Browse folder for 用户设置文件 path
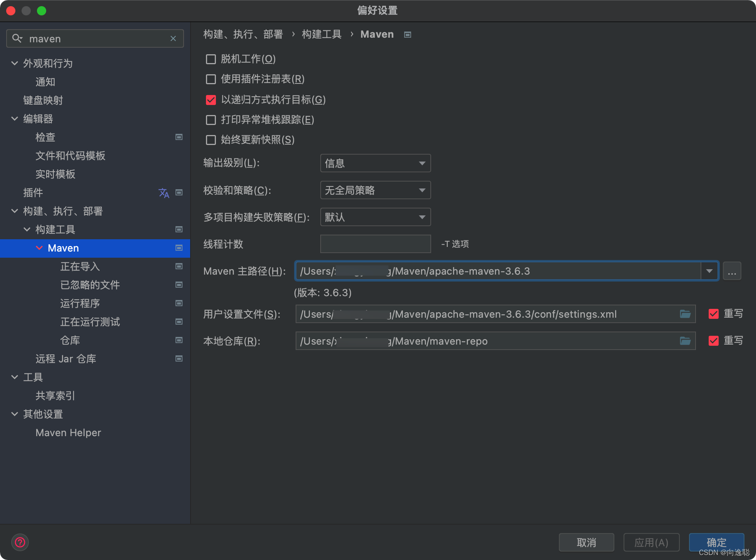This screenshot has height=560, width=756. [x=685, y=314]
